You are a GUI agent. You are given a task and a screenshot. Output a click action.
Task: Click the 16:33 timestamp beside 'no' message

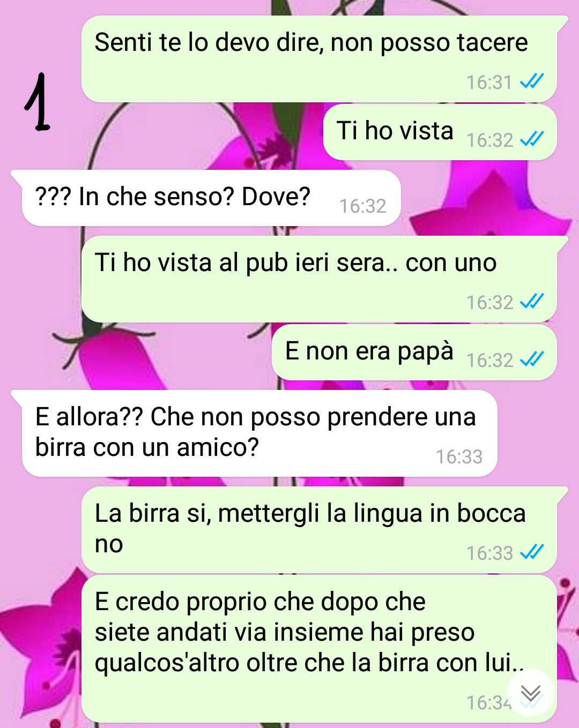(x=489, y=553)
